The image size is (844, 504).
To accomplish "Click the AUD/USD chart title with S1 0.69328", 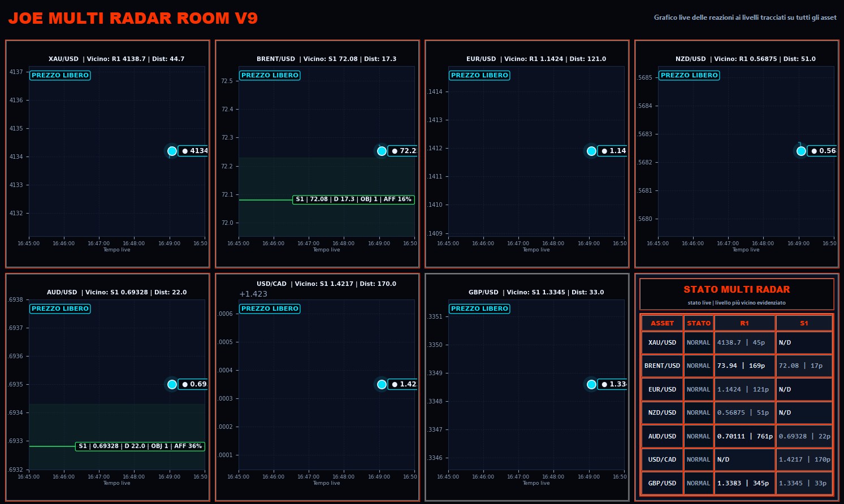I will pos(116,292).
